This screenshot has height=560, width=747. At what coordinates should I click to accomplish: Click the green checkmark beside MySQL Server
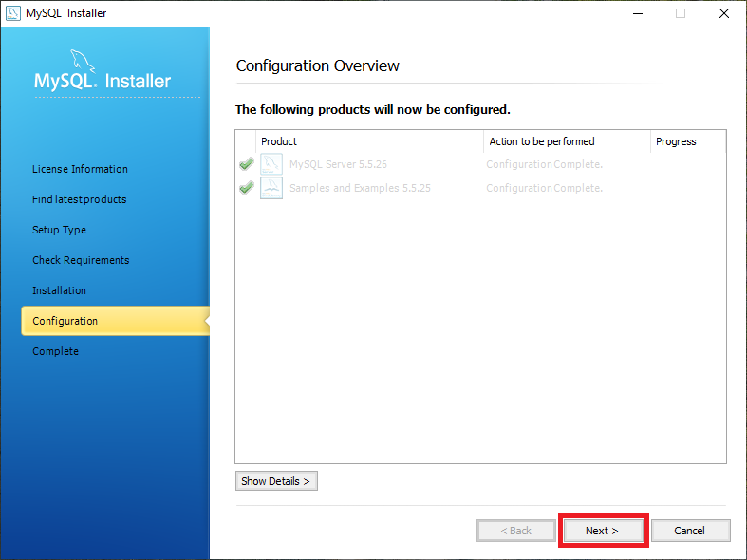(x=246, y=164)
